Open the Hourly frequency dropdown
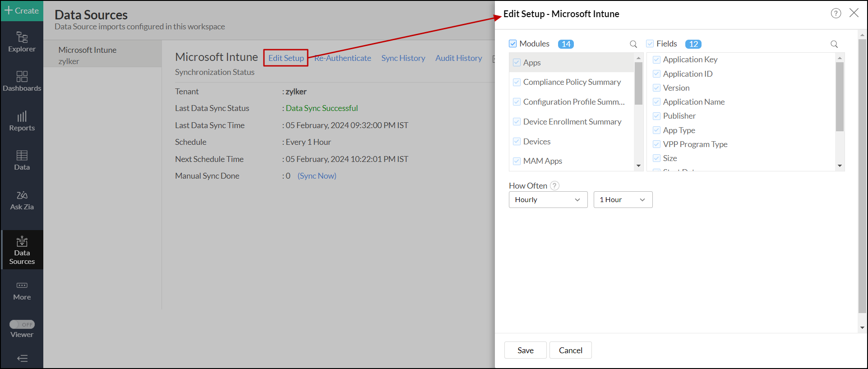The width and height of the screenshot is (868, 369). click(x=548, y=200)
